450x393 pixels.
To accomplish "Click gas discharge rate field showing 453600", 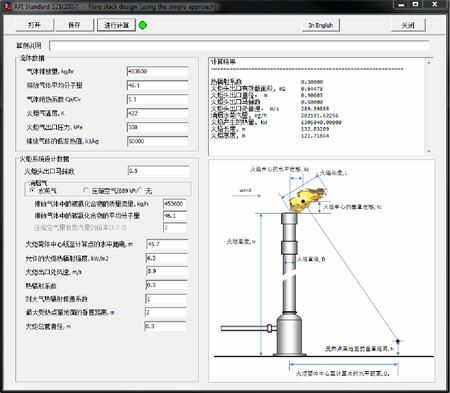I will (x=157, y=71).
